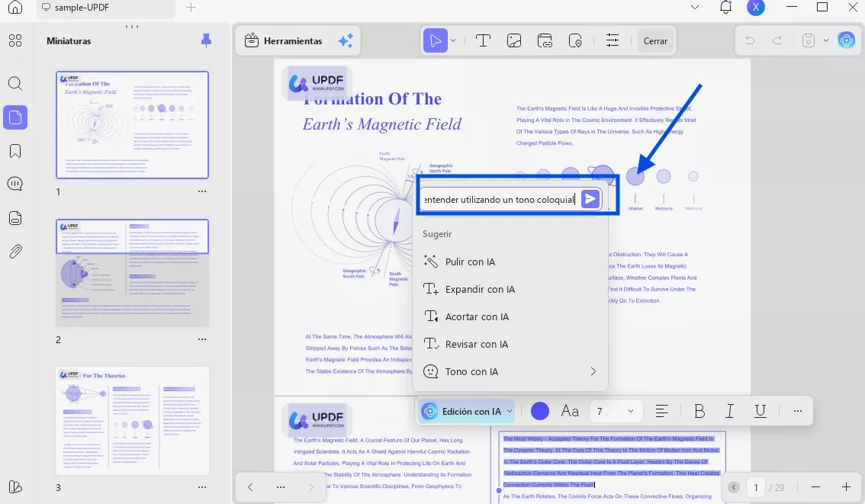Expand the Edición con IA dropdown
The height and width of the screenshot is (504, 865).
pos(510,411)
